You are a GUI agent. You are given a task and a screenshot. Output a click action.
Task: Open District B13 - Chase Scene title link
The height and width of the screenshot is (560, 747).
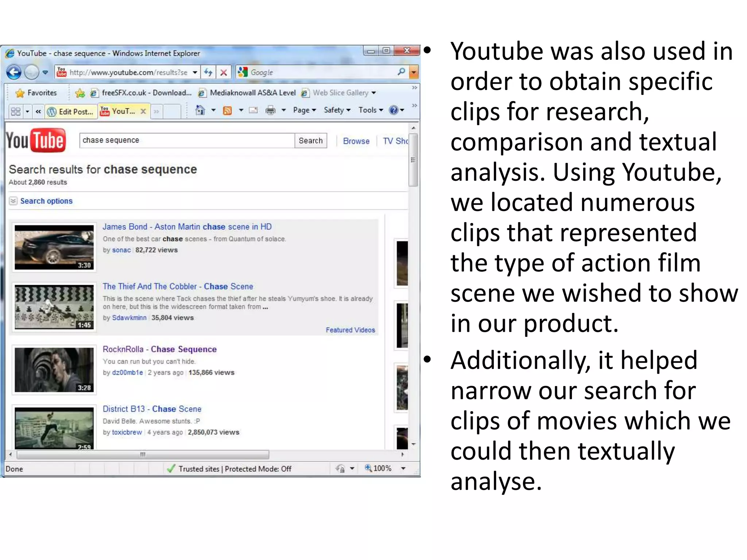tap(152, 409)
